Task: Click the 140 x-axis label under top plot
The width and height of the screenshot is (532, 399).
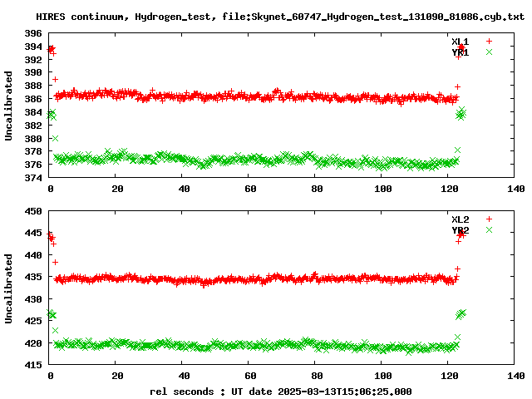Action: coord(515,189)
